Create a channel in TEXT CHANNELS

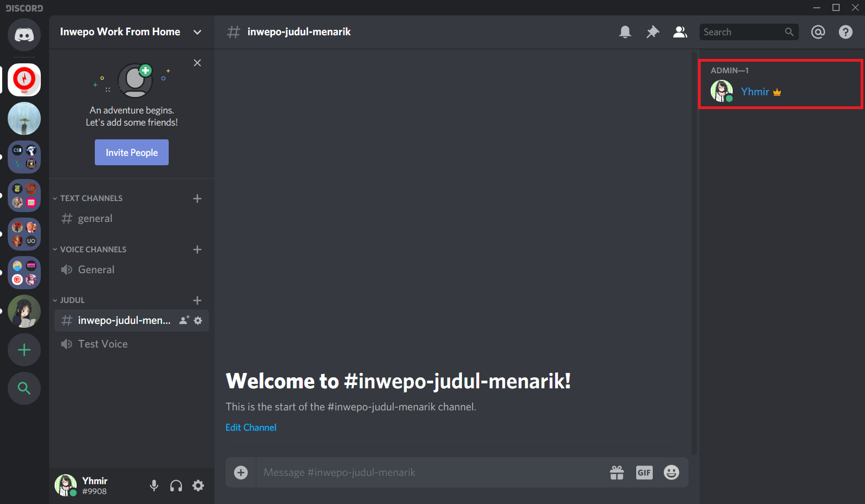[x=197, y=198]
